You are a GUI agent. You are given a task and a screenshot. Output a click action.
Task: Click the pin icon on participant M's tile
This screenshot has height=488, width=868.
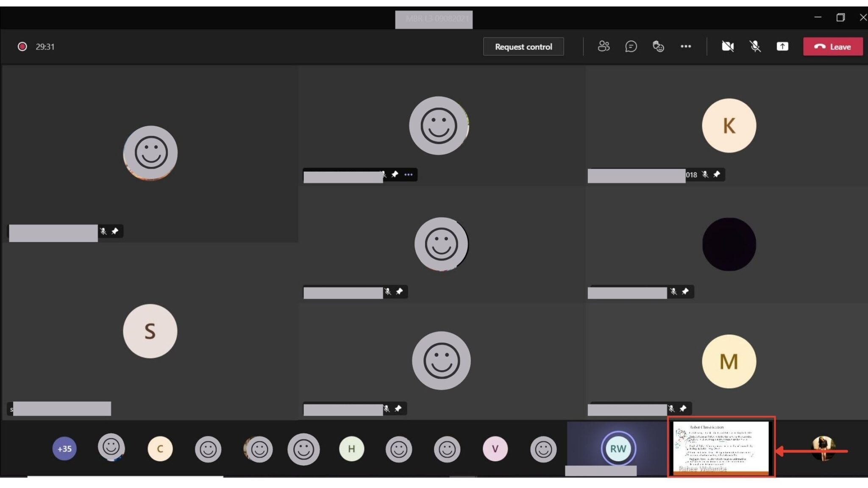683,408
